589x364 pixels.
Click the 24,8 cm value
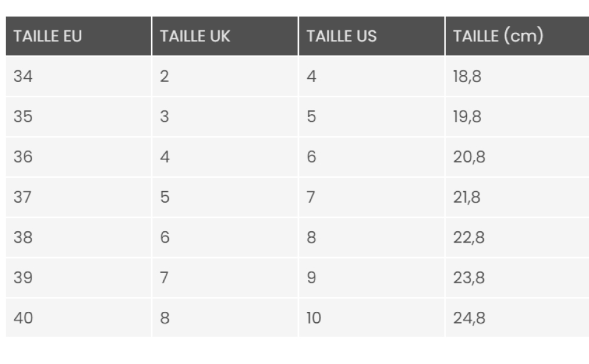(x=469, y=318)
